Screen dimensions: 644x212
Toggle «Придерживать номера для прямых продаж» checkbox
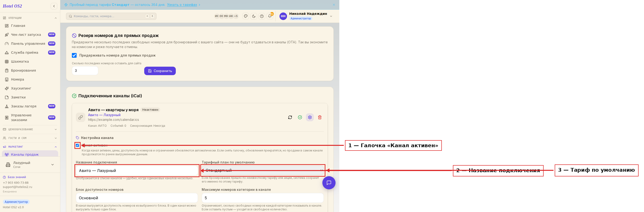pos(74,55)
